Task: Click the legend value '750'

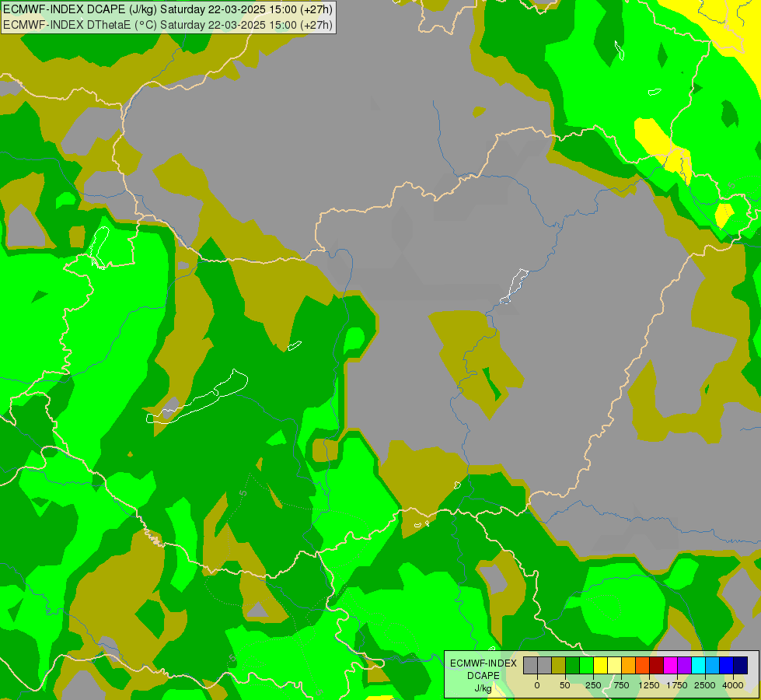Action: pyautogui.click(x=622, y=685)
